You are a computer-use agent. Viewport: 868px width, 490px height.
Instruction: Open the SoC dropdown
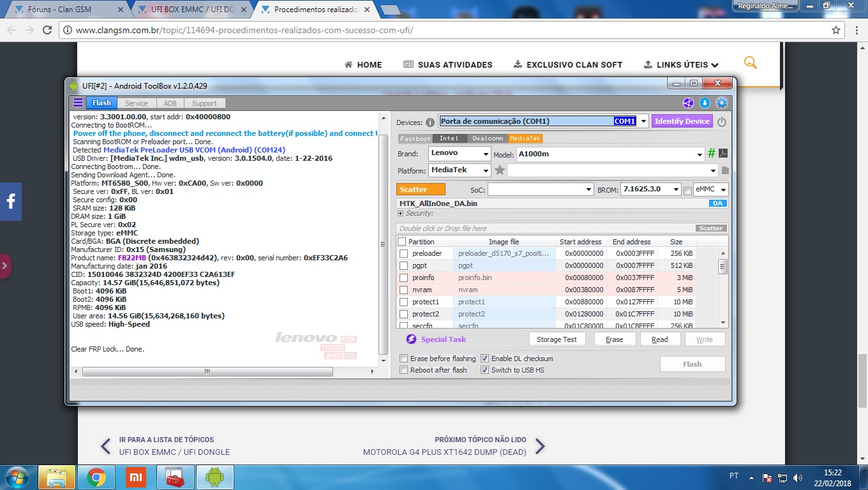click(589, 189)
